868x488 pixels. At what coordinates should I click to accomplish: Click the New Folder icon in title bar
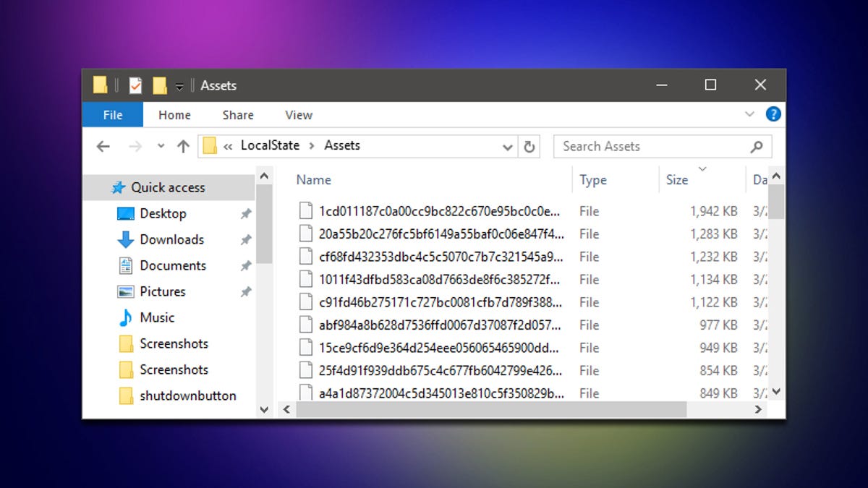[x=160, y=85]
